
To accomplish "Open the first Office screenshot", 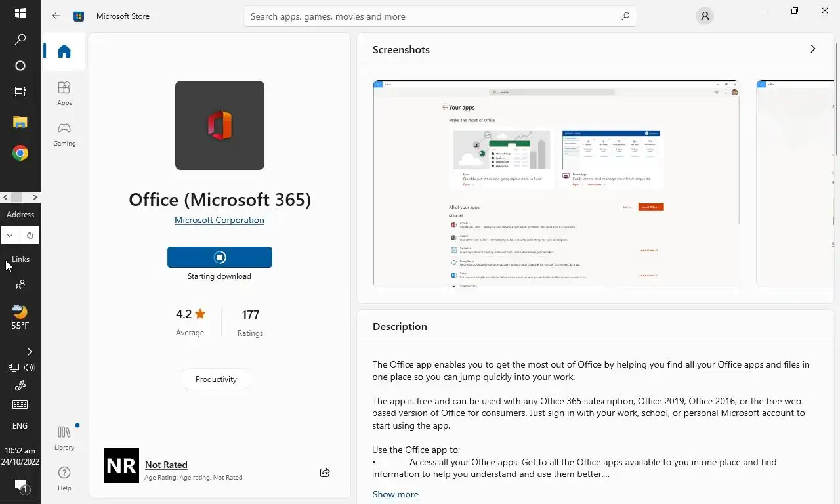I will click(556, 184).
